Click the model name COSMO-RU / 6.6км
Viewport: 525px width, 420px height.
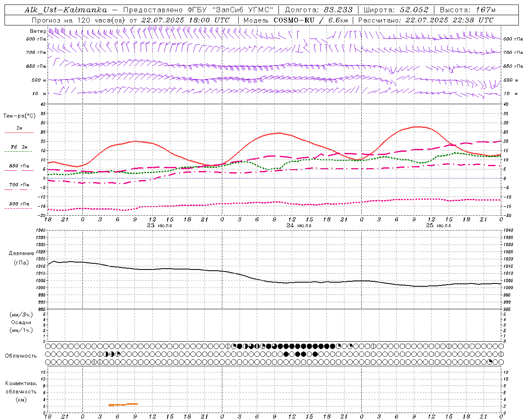click(310, 20)
